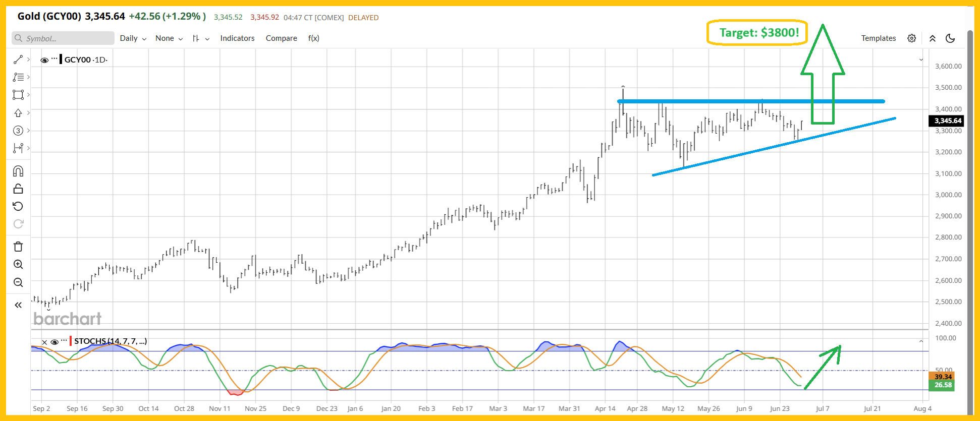Expand the line tool options
980x421 pixels.
click(x=28, y=59)
